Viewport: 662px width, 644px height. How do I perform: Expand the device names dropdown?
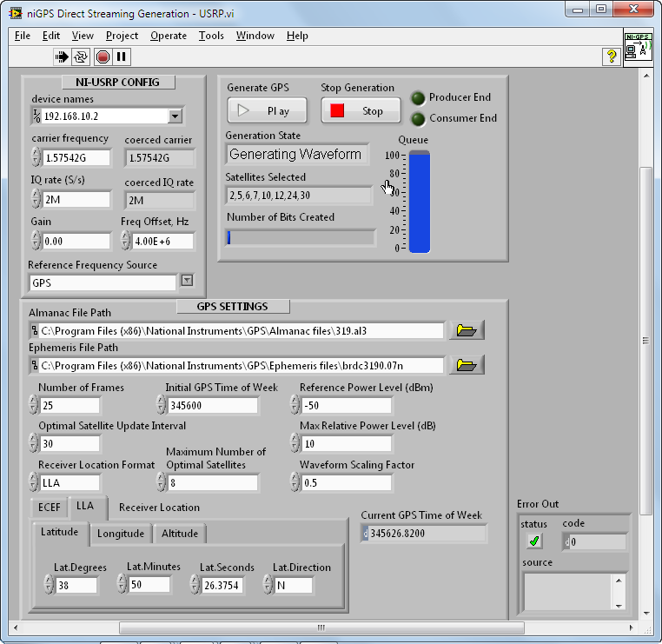(x=175, y=116)
